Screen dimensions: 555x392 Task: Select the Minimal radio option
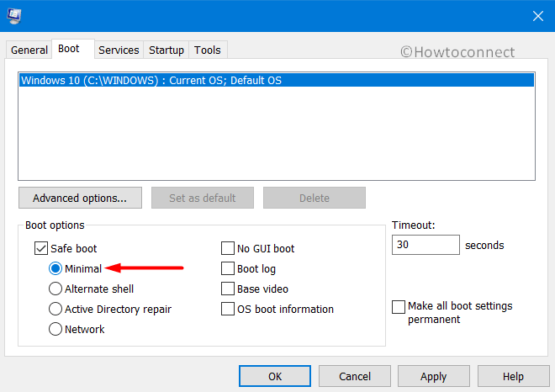click(55, 268)
